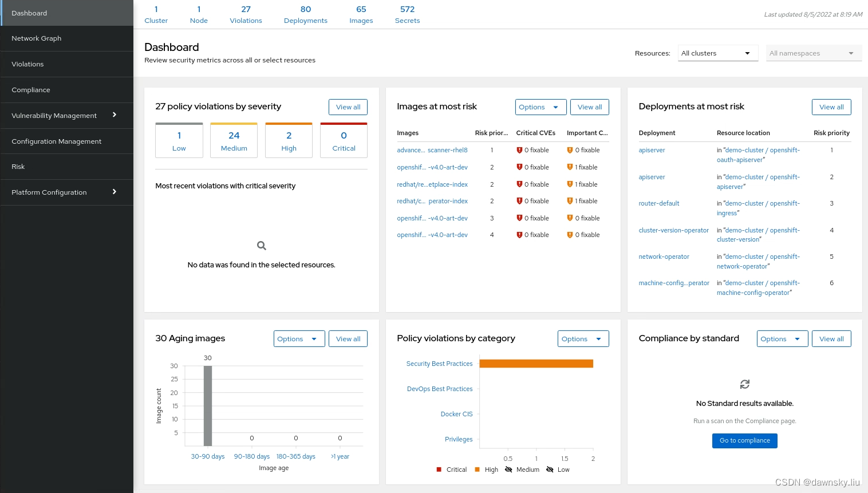Open Compliance in the sidebar
The height and width of the screenshot is (493, 868).
point(66,90)
